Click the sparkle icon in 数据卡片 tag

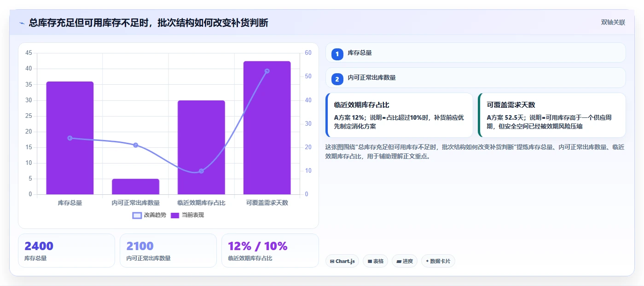click(x=427, y=261)
